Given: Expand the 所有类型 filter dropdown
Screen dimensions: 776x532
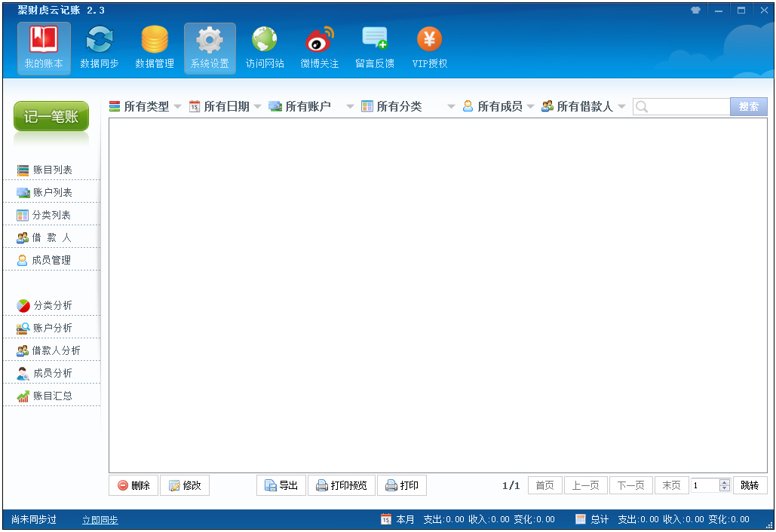Looking at the screenshot, I should [x=146, y=107].
